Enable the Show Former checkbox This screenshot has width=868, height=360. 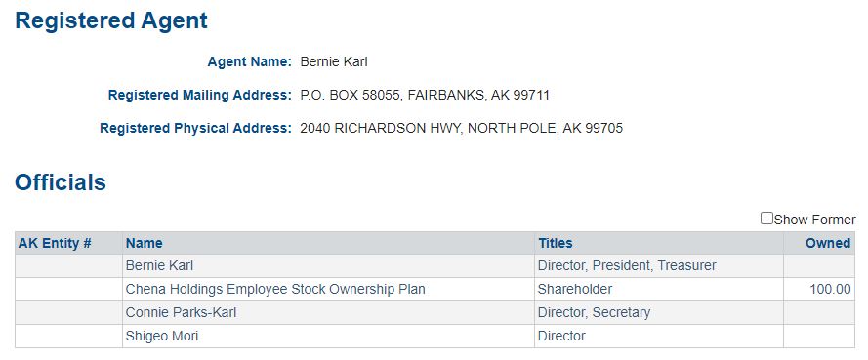766,219
